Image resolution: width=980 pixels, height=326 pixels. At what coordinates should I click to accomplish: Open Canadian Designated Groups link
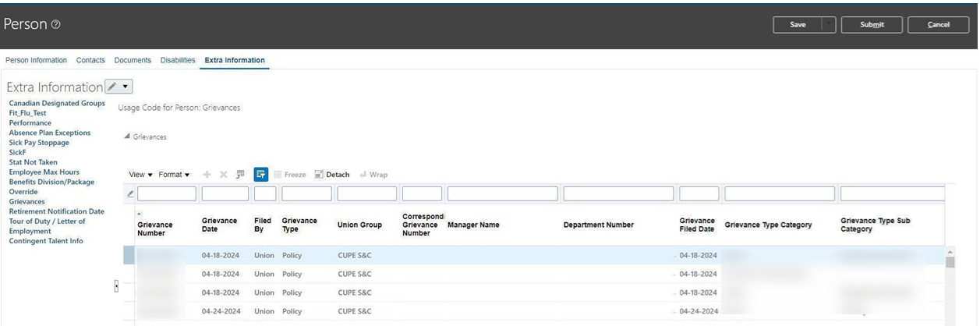(57, 103)
